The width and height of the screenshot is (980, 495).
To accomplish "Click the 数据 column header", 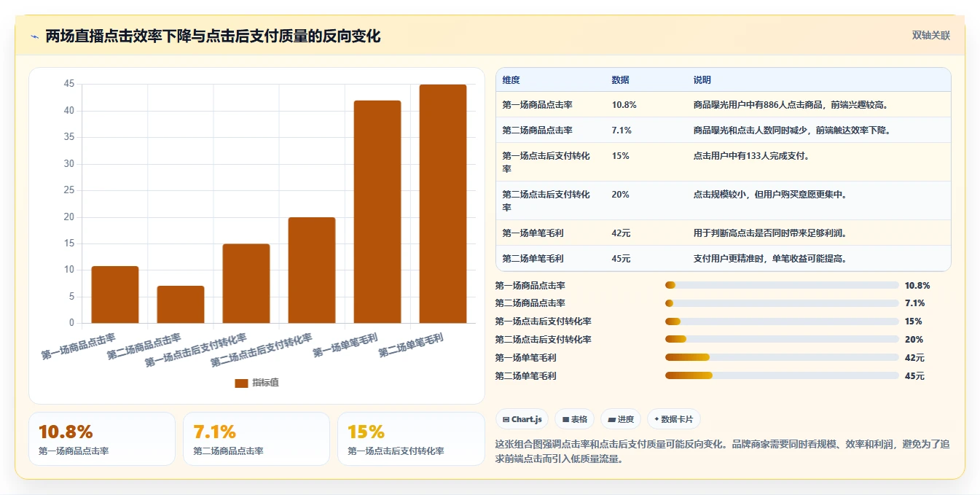I will pyautogui.click(x=621, y=80).
